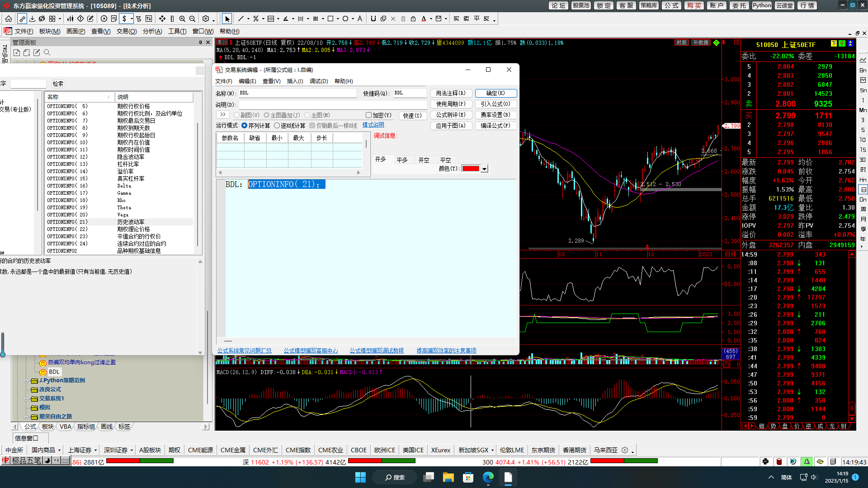
Task: Click the zoom in magnifier icon
Action: pyautogui.click(x=182, y=19)
